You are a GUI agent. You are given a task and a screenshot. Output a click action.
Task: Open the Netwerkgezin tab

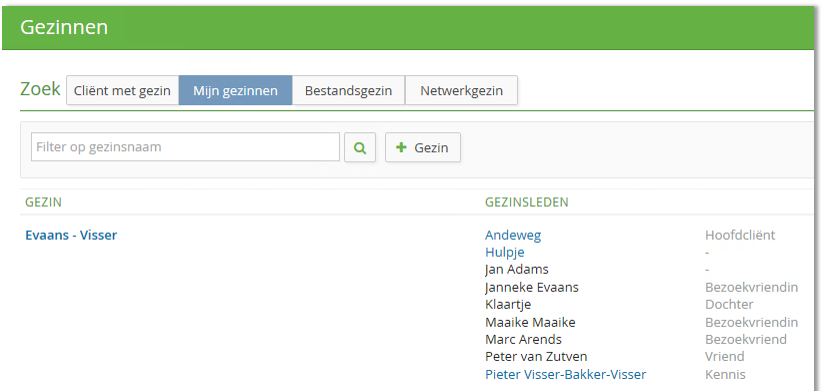point(461,90)
